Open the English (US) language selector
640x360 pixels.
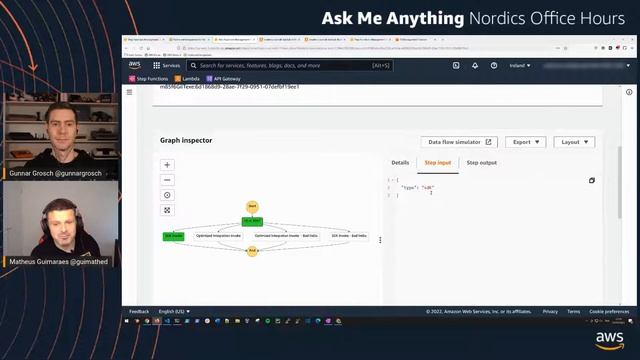coord(174,311)
